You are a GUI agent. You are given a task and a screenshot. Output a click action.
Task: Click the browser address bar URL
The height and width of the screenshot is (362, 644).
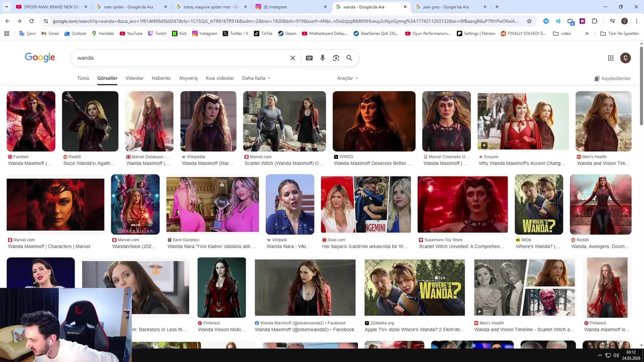coord(285,21)
